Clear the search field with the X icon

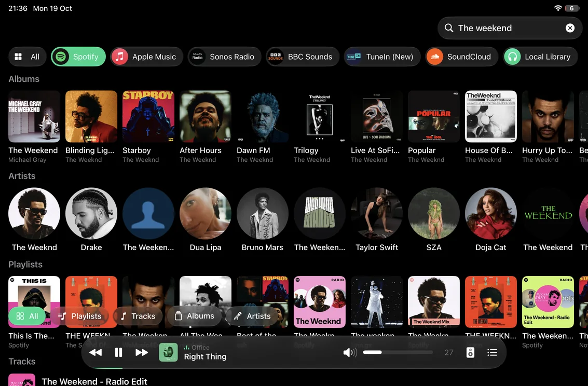570,28
